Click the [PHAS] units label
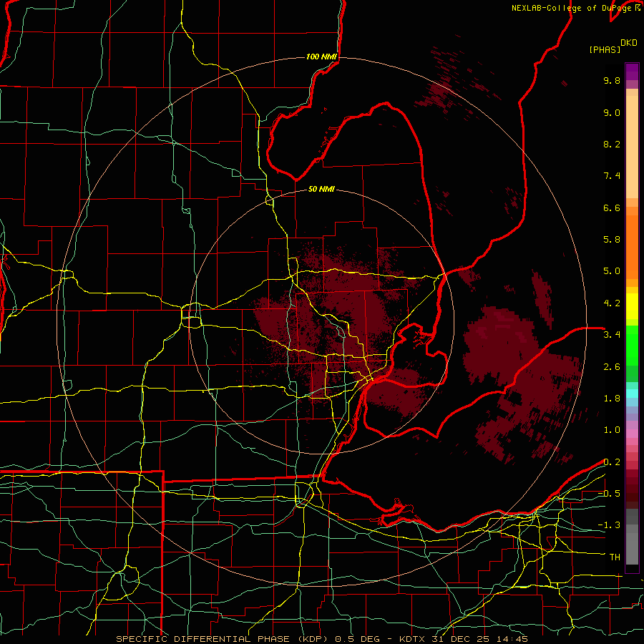 [605, 49]
